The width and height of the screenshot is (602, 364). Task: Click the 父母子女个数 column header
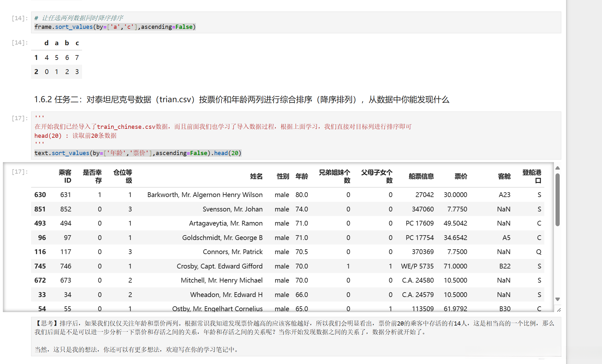coord(377,177)
